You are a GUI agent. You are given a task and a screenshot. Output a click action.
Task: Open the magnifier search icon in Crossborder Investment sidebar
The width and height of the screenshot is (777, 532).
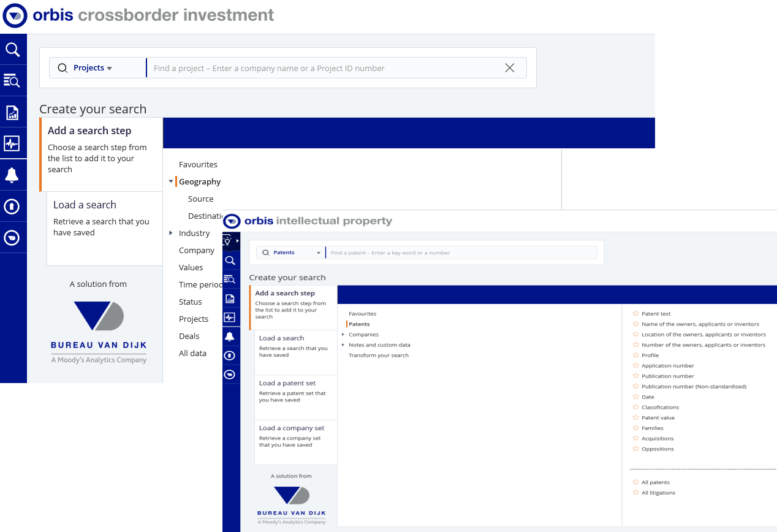(x=13, y=50)
